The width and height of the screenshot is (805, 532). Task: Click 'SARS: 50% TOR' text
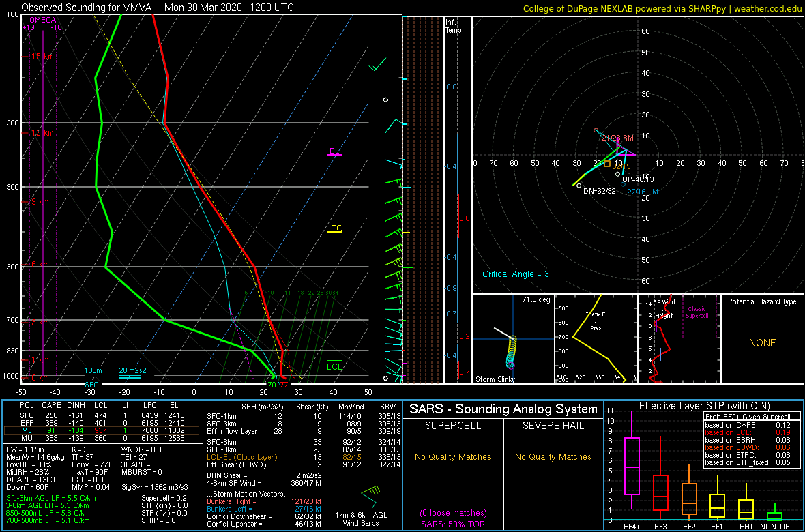click(454, 524)
